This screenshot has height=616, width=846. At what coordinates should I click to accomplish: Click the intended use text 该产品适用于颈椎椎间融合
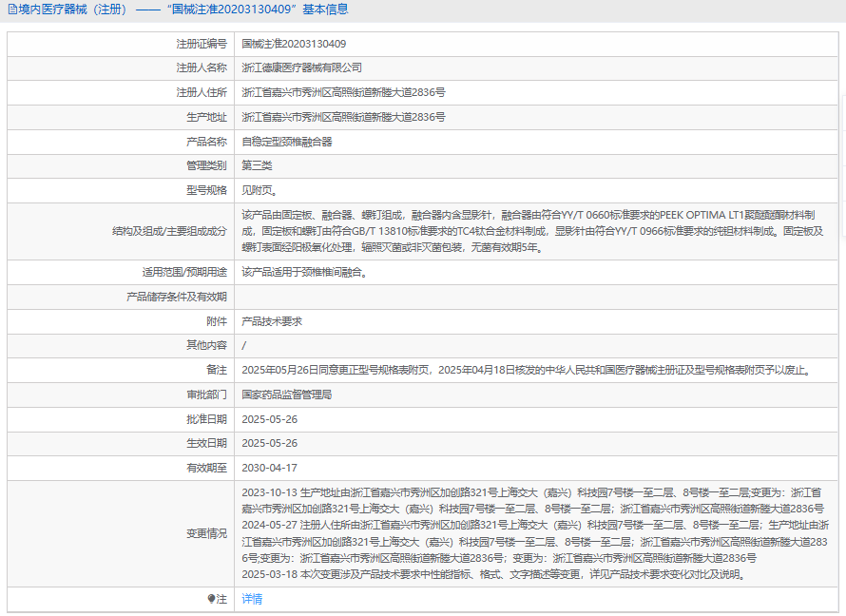click(304, 272)
